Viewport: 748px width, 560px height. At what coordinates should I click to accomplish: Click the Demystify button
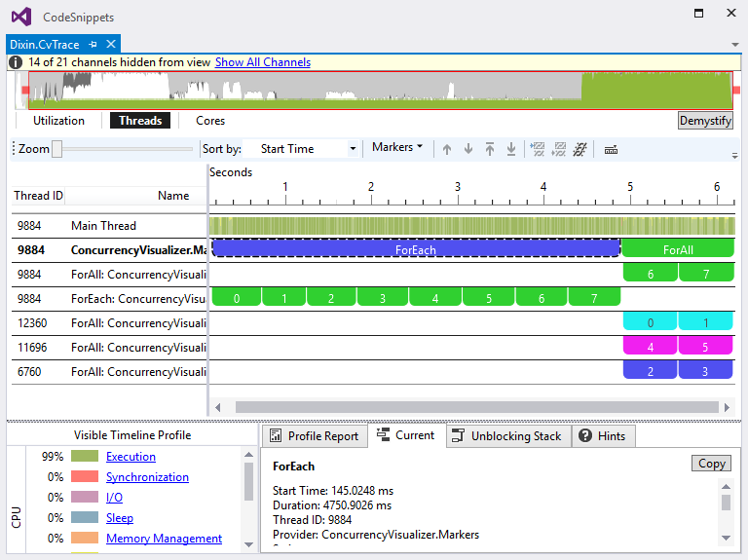click(705, 121)
